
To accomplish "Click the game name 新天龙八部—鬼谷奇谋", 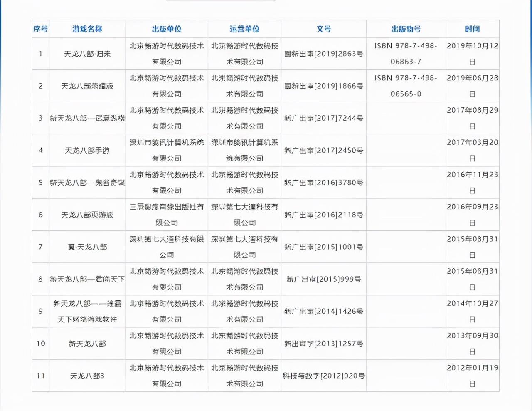I will [x=87, y=183].
